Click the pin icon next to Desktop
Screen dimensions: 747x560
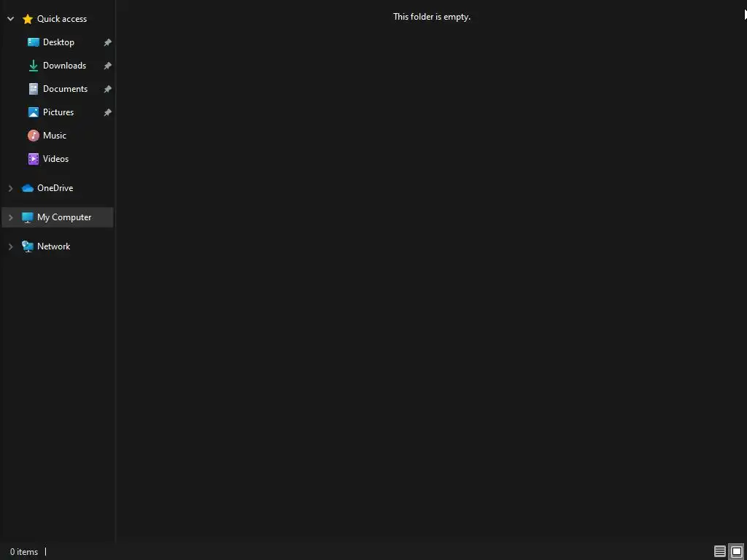coord(108,42)
